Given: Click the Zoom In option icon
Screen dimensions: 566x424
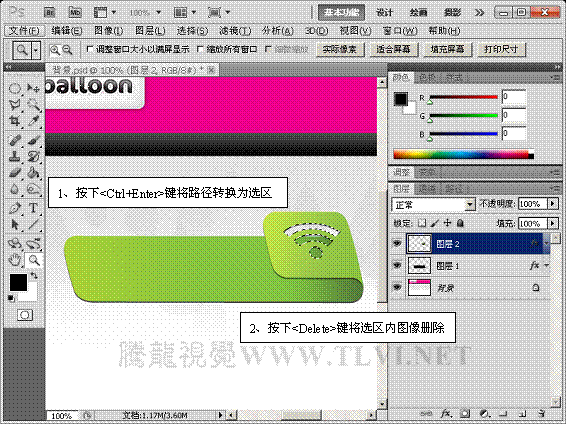Looking at the screenshot, I should (x=55, y=50).
